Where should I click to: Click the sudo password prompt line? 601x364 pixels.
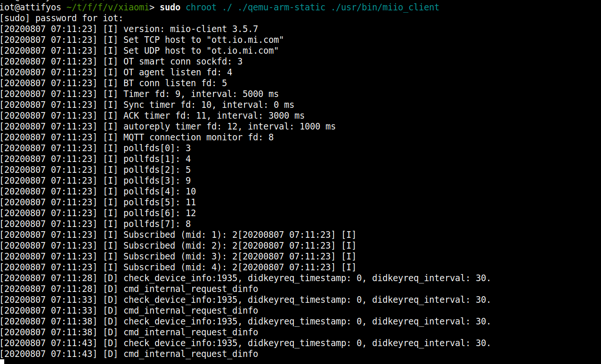(x=61, y=18)
